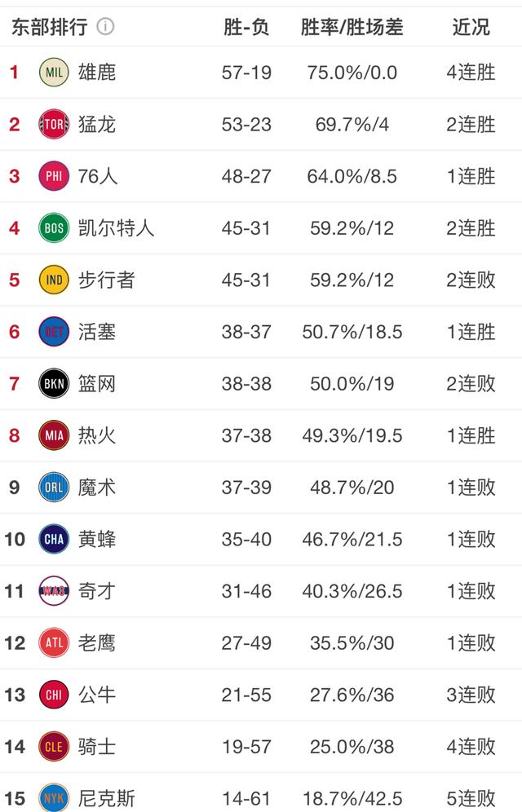This screenshot has width=522, height=812.
Task: Select the 胜率/胜场差 column header
Action: [352, 27]
